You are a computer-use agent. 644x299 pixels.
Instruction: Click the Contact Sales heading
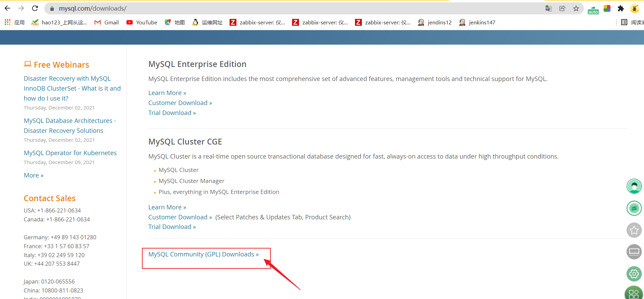pos(49,198)
